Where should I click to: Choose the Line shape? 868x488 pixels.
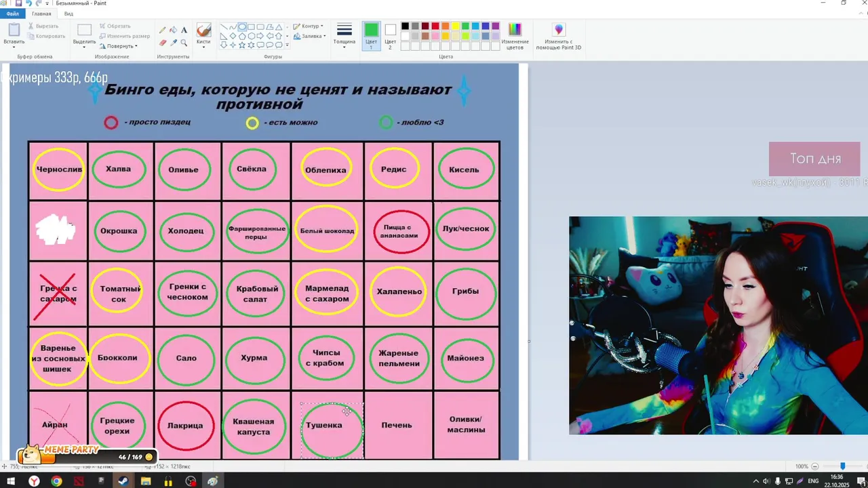click(x=224, y=27)
